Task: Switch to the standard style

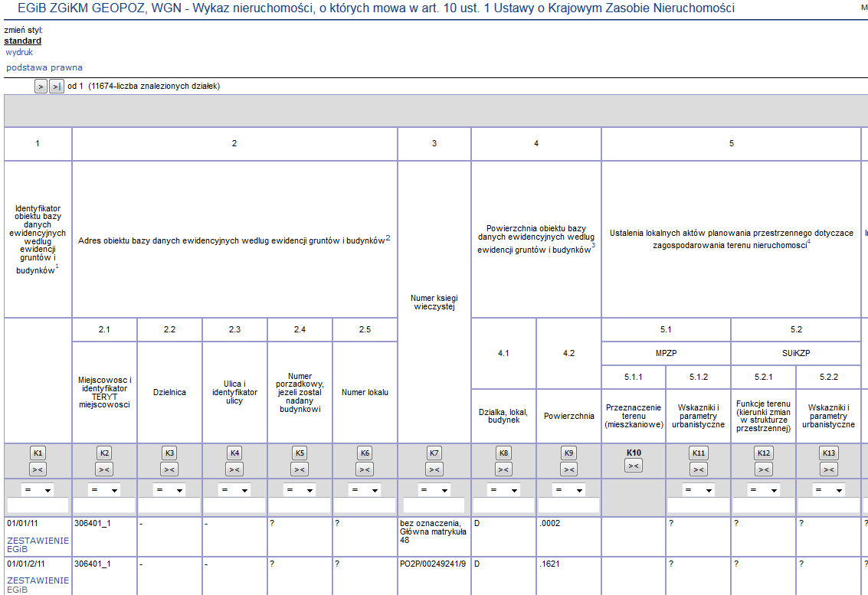Action: pyautogui.click(x=23, y=41)
